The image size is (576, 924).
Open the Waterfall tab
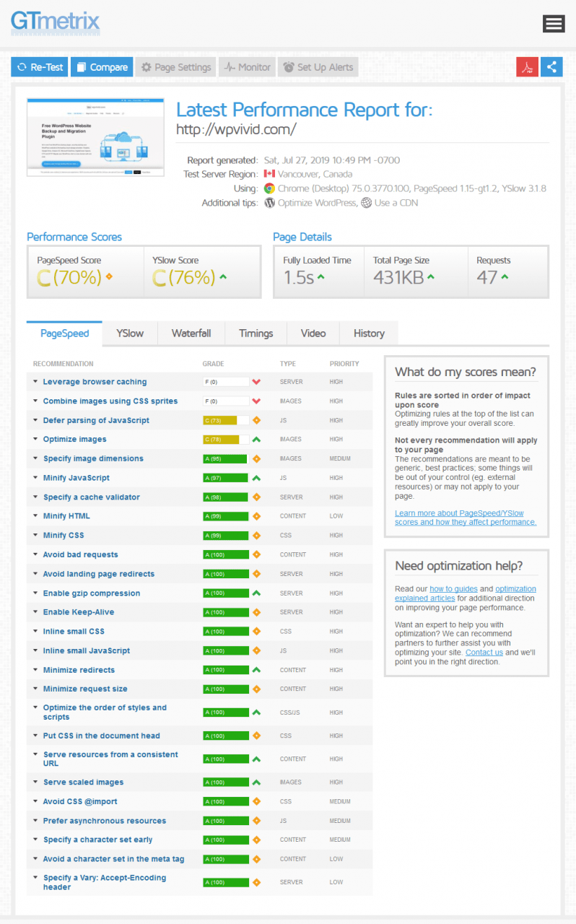191,334
